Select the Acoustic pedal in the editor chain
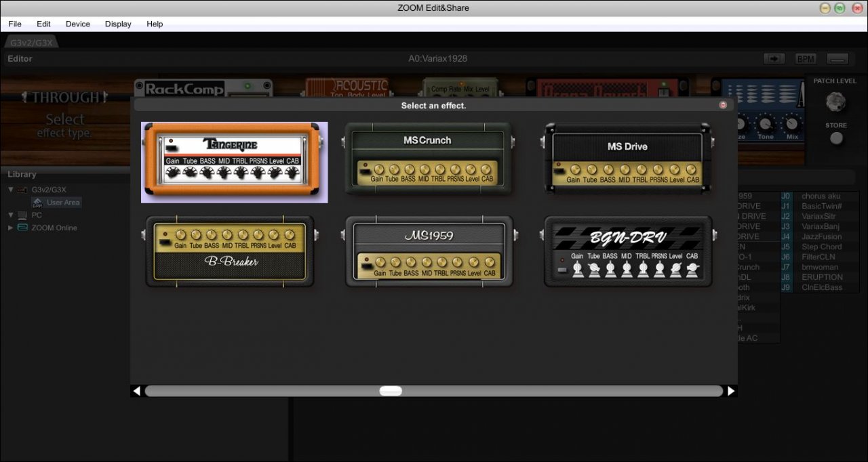This screenshot has height=462, width=868. coord(347,87)
